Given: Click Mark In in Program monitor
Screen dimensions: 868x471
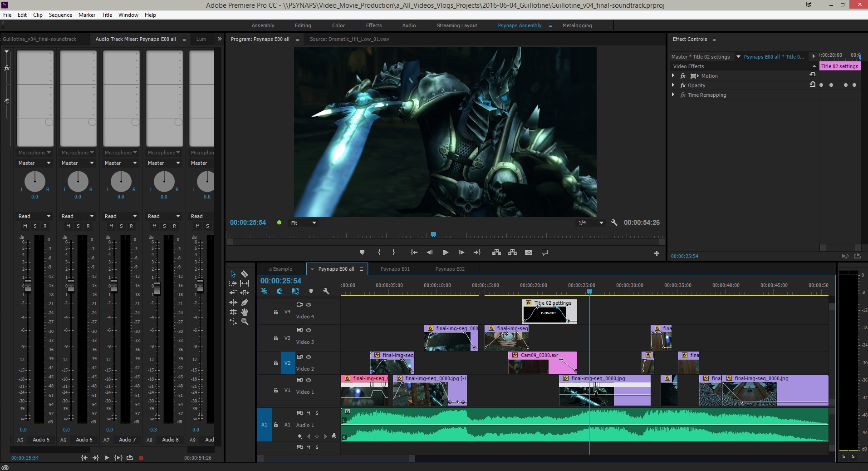Looking at the screenshot, I should tap(379, 253).
